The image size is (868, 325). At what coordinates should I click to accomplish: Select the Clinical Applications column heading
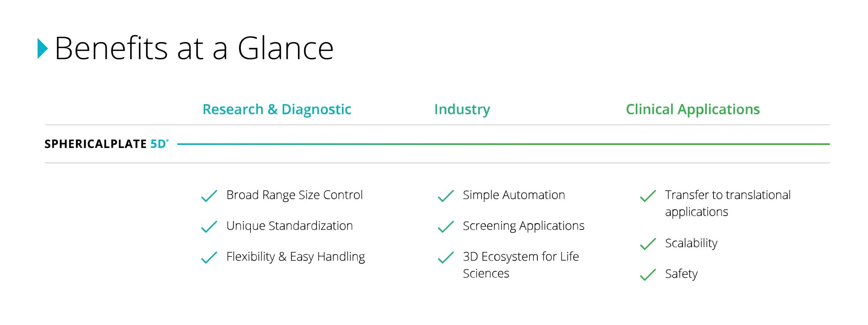[693, 109]
